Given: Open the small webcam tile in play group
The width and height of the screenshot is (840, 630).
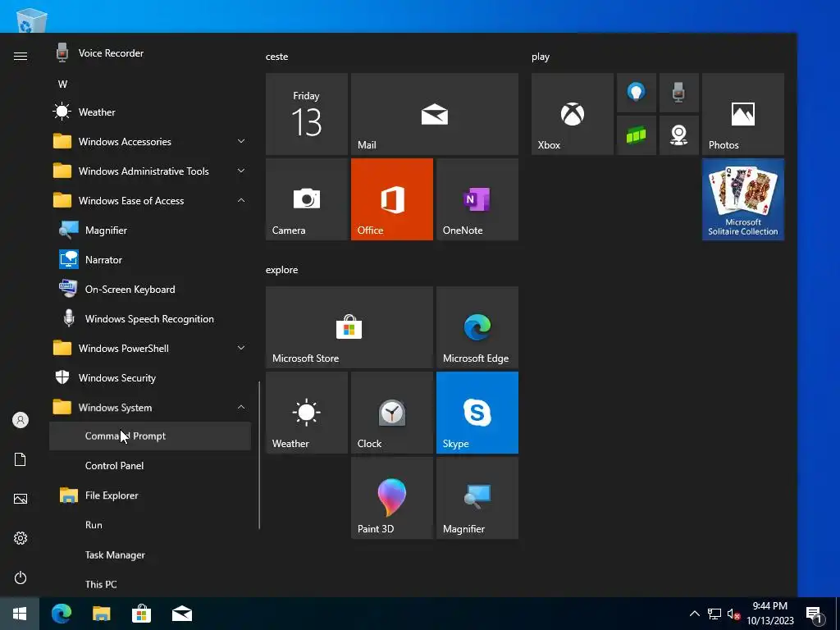Looking at the screenshot, I should pos(678,135).
